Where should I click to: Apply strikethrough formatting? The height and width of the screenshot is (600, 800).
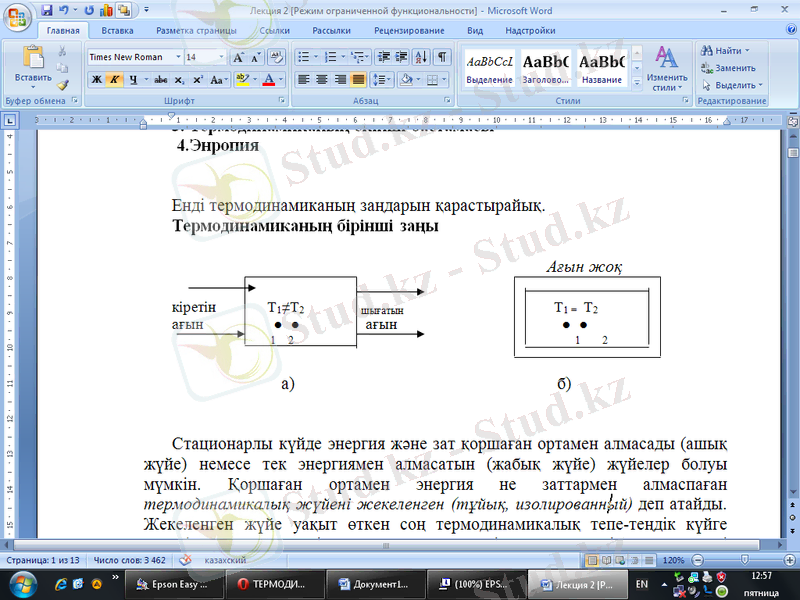(x=160, y=79)
